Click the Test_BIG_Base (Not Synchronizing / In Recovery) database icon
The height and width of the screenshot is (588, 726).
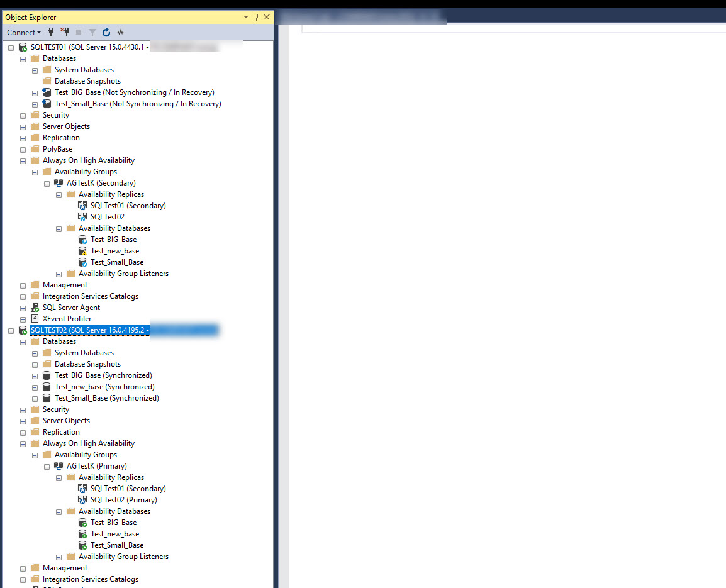47,92
